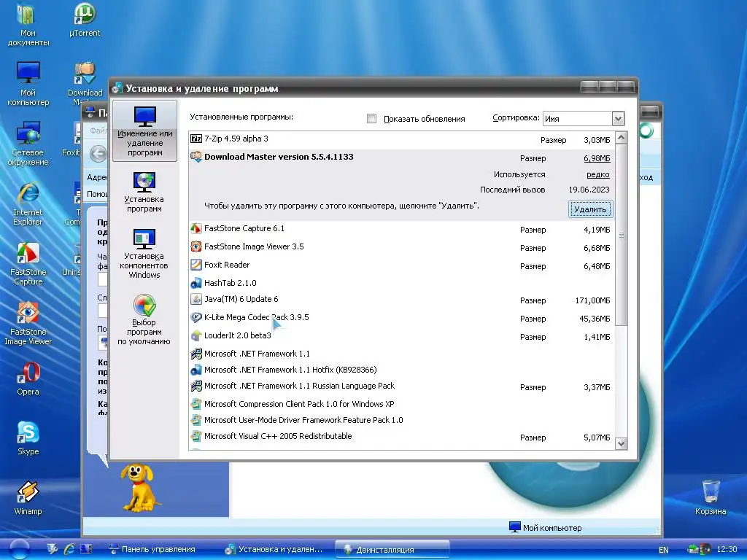
Task: Click the K-Lite Mega Codec Pack icon
Action: coord(196,317)
